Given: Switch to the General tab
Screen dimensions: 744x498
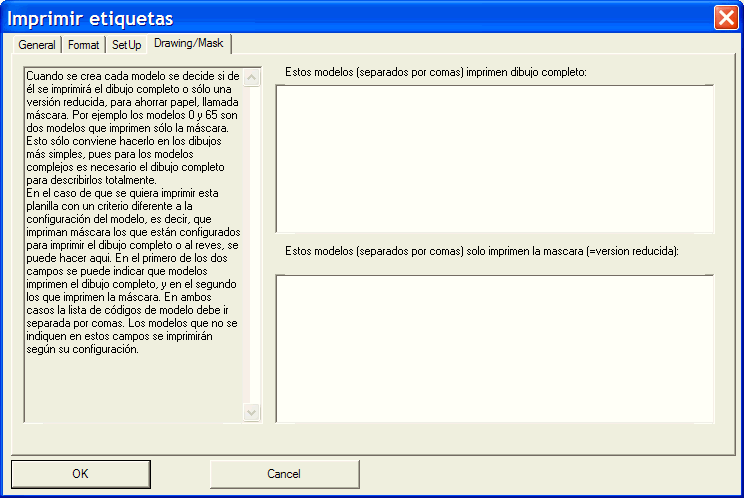Looking at the screenshot, I should 37,46.
